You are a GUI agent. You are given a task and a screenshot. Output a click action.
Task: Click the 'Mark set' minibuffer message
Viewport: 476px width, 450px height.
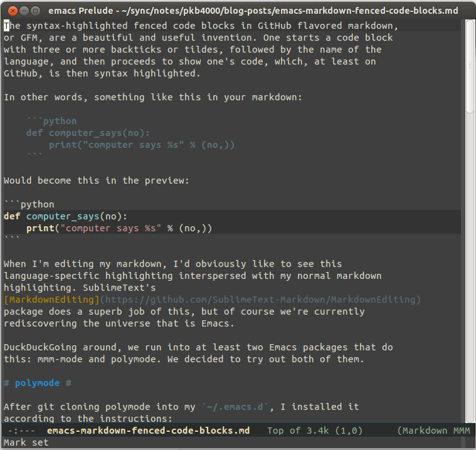pyautogui.click(x=26, y=442)
